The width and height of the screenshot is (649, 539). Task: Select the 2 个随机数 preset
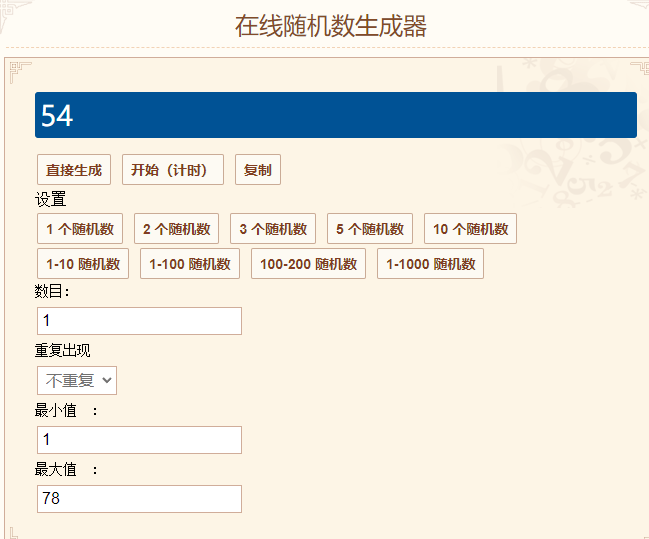(176, 229)
